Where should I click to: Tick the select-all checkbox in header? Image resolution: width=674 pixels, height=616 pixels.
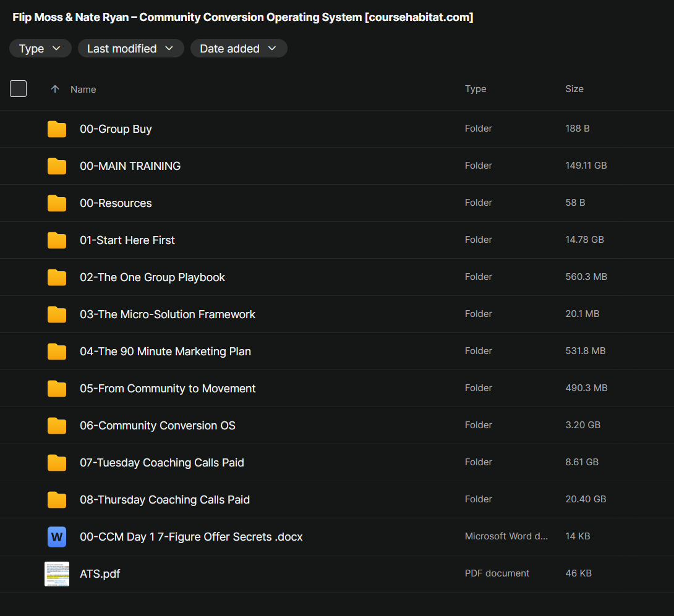click(x=18, y=88)
